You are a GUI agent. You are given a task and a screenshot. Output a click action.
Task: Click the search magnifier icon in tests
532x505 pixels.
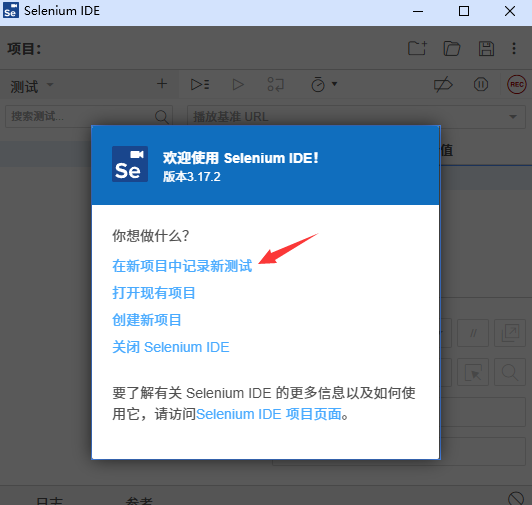point(162,117)
